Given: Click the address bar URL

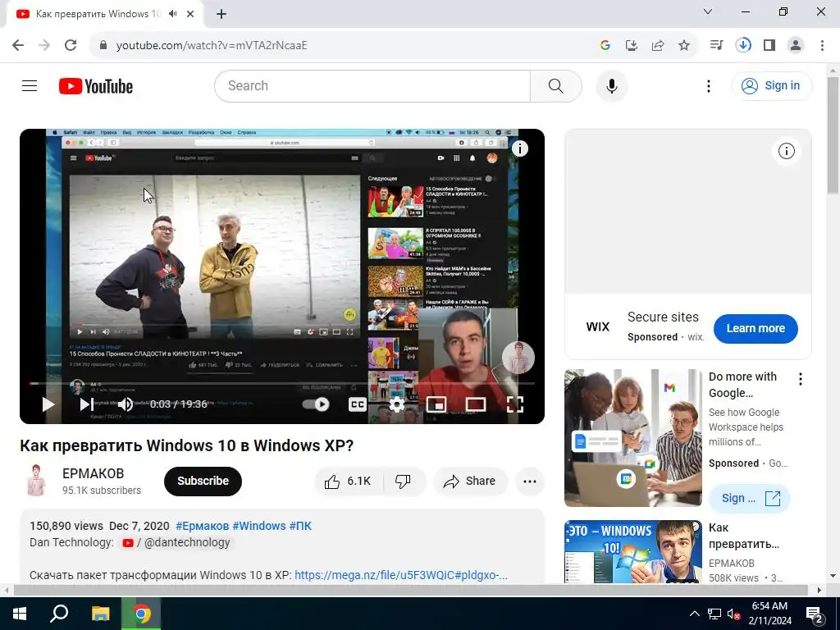Looking at the screenshot, I should (212, 46).
